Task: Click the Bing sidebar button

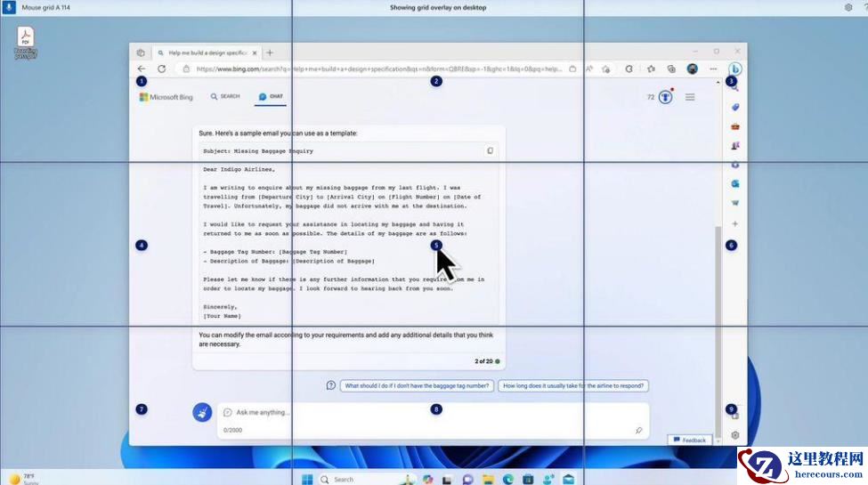Action: [735, 69]
